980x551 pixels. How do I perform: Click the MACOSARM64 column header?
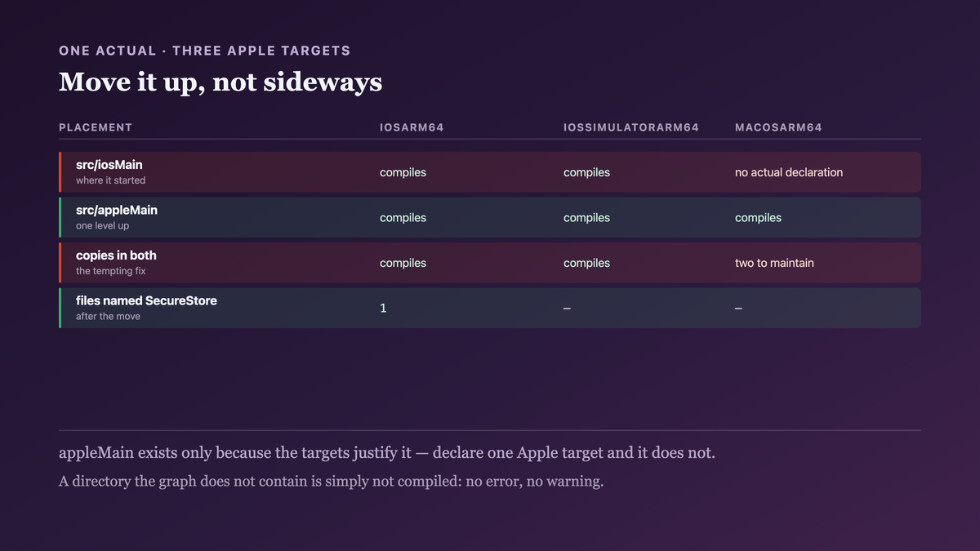778,127
